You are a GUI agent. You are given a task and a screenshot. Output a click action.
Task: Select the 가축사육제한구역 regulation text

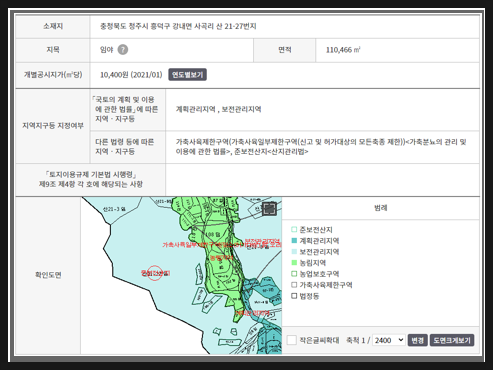(x=321, y=147)
